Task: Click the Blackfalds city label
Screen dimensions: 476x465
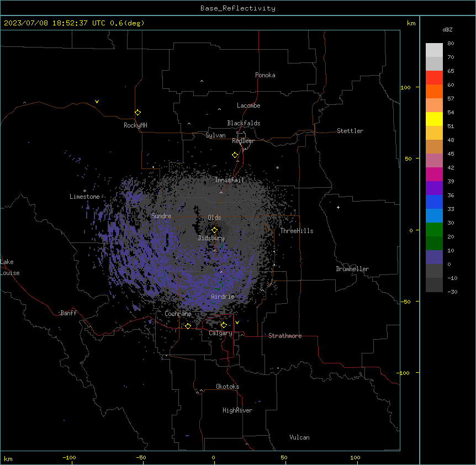Action: tap(244, 123)
